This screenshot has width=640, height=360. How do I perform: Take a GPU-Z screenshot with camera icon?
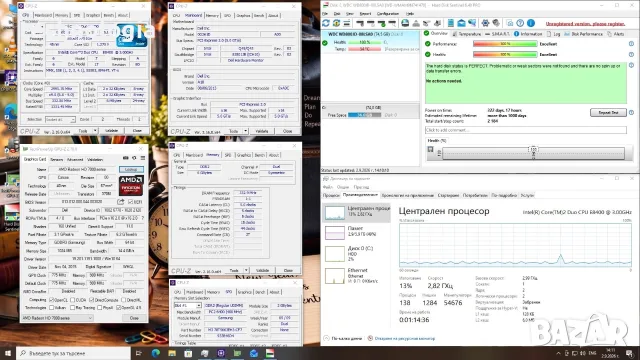tap(126, 158)
